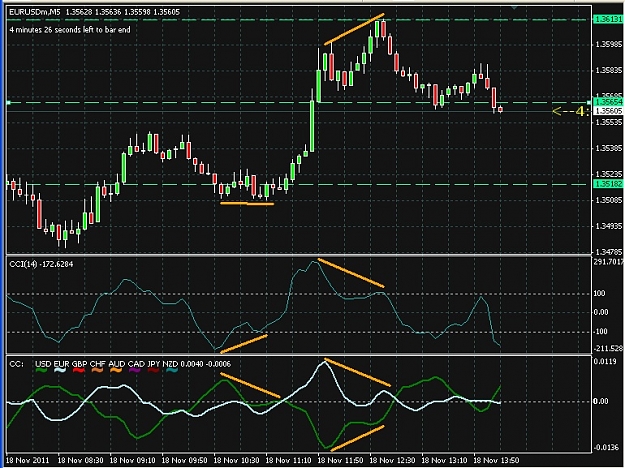Click the 1.34935 price scale value
The width and height of the screenshot is (625, 468).
coord(608,226)
